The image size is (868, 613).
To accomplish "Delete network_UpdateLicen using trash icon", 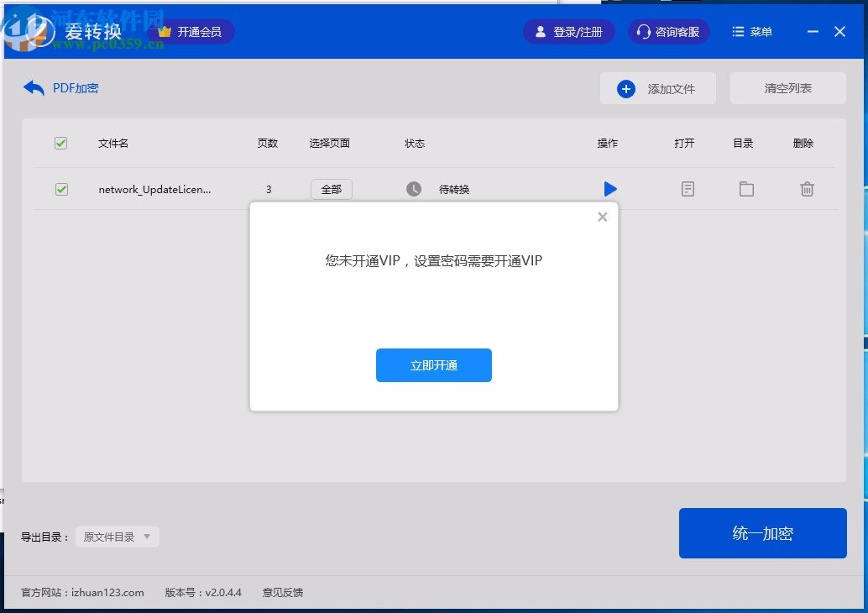I will (807, 189).
